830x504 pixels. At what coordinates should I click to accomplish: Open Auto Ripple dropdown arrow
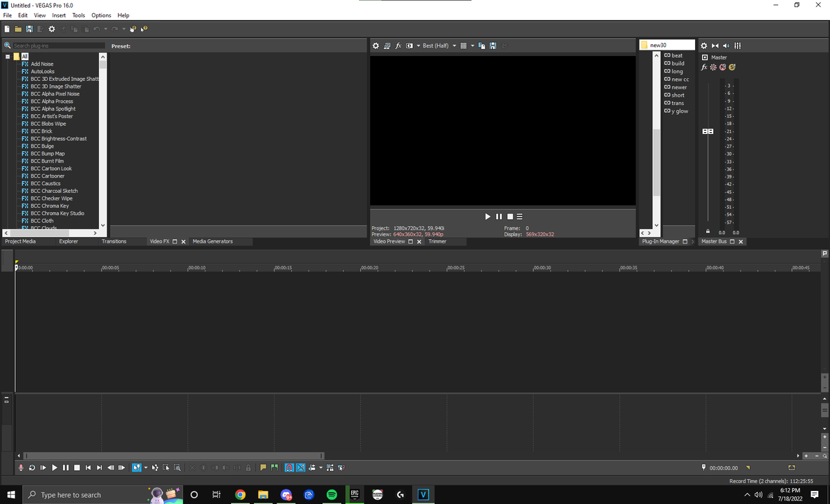(321, 468)
